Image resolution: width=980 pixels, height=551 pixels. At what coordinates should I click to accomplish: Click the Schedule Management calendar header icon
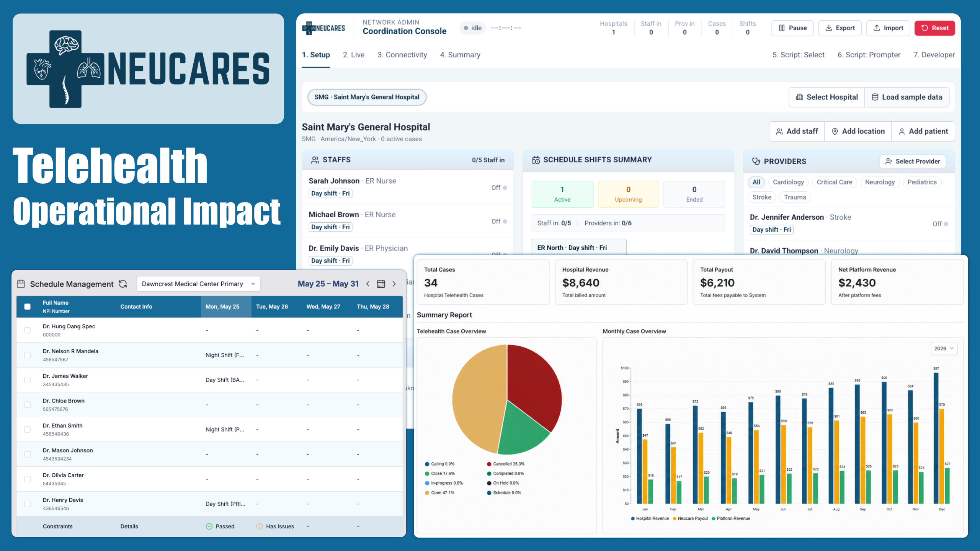tap(21, 284)
